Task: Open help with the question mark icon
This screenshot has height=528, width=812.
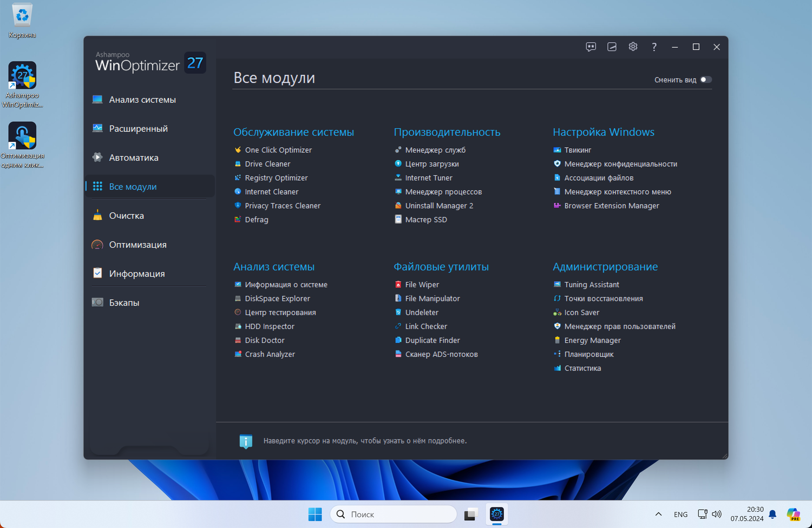Action: tap(654, 47)
